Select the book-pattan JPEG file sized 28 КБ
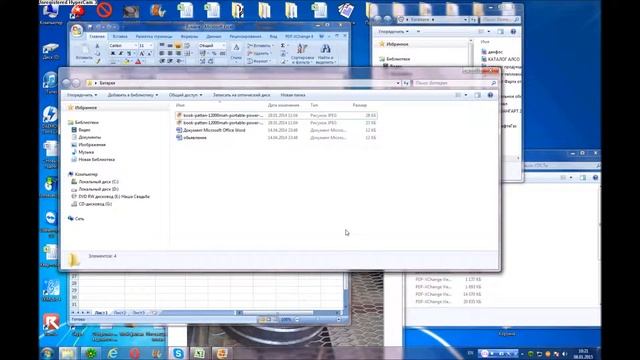This screenshot has height=360, width=640. point(276,116)
